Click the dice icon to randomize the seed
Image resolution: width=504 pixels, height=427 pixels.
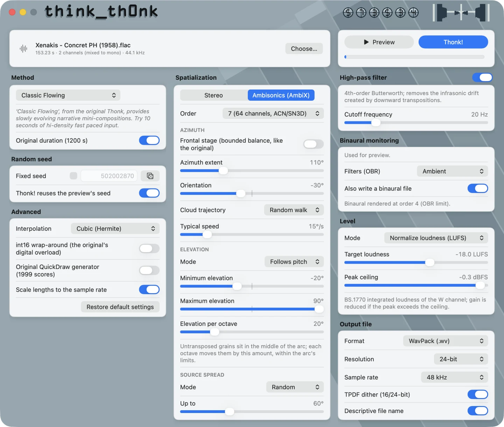point(150,176)
